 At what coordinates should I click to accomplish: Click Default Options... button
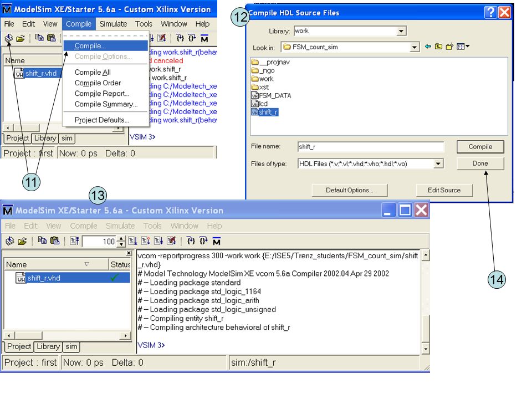[x=350, y=190]
